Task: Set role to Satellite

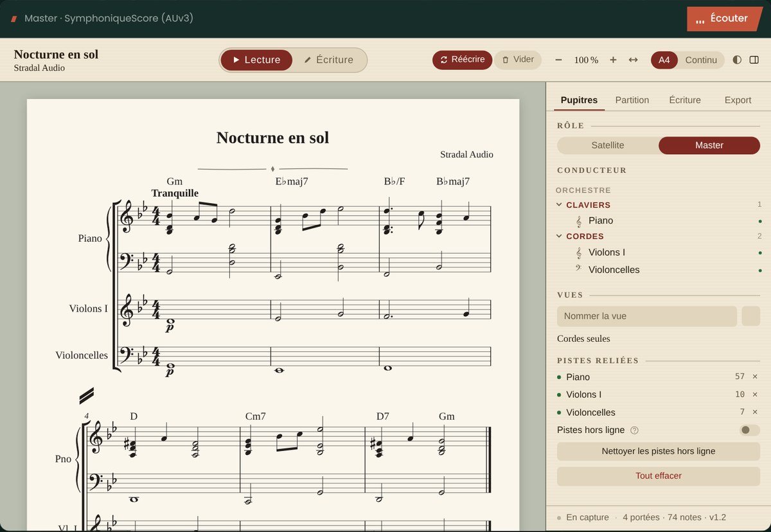Action: point(608,145)
